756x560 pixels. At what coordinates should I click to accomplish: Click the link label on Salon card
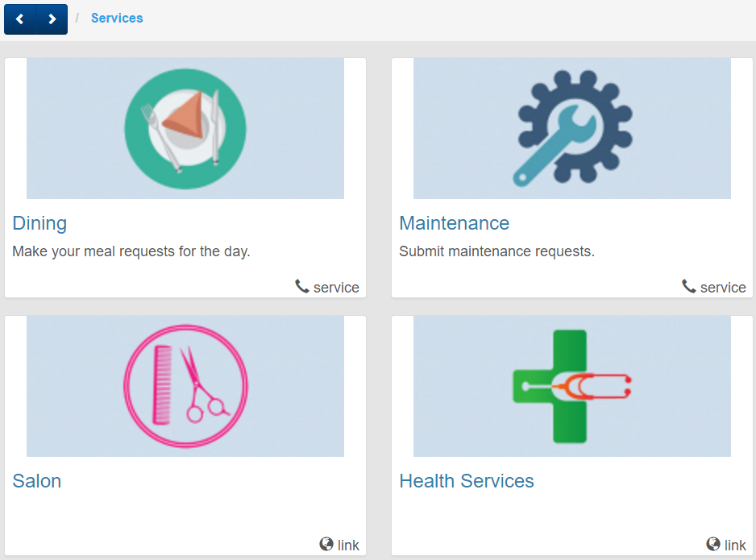pos(348,545)
